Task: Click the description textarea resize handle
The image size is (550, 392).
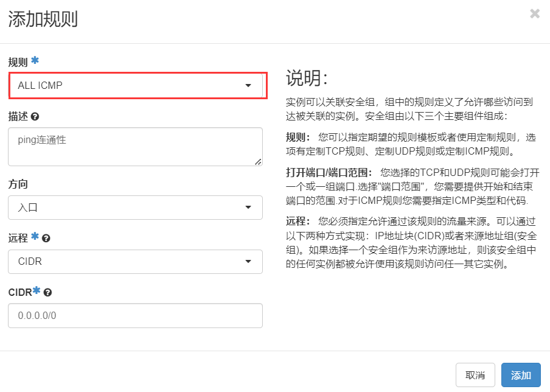Action: [x=258, y=161]
